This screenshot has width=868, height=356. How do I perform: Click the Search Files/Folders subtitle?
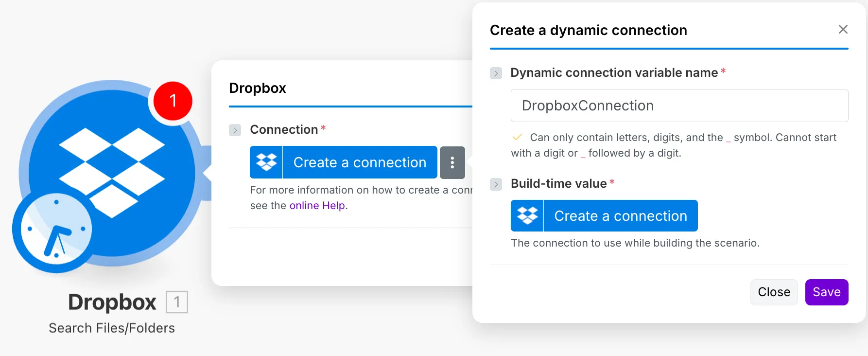coord(112,328)
